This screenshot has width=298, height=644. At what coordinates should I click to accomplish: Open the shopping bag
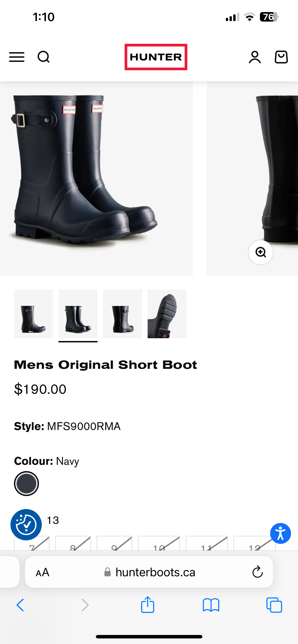pyautogui.click(x=281, y=57)
